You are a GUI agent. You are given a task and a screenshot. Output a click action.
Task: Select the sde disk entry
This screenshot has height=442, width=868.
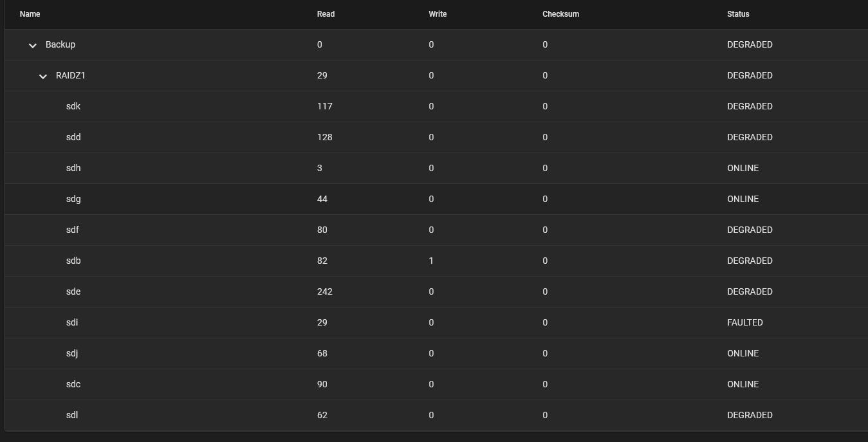pos(436,292)
